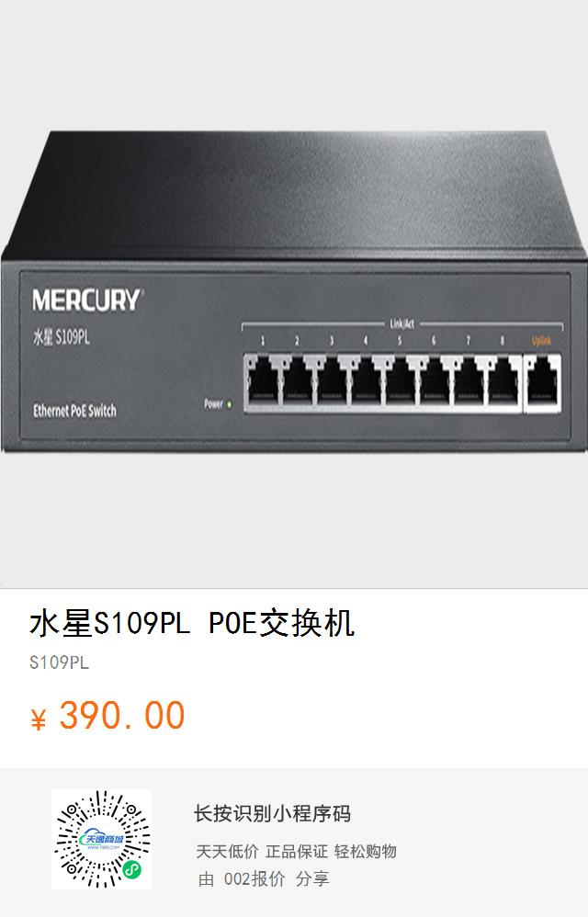This screenshot has height=917, width=588.
Task: Click the 天逸商城 logo inside QR code
Action: pyautogui.click(x=102, y=840)
